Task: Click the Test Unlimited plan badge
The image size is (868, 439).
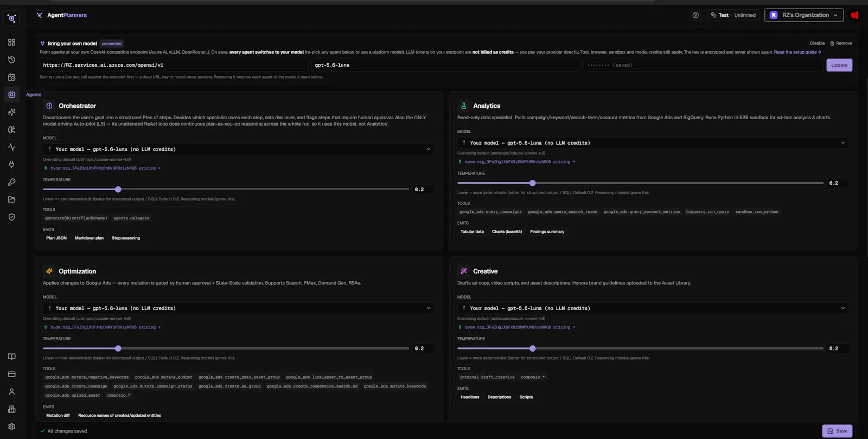Action: point(733,15)
